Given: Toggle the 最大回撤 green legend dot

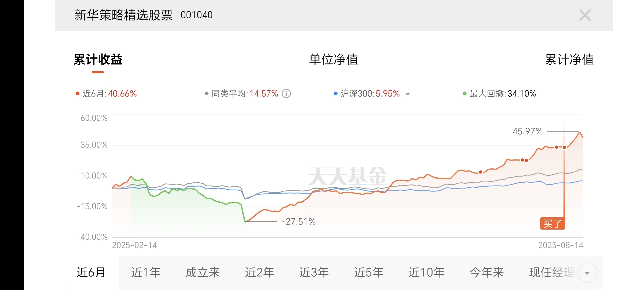Looking at the screenshot, I should click(x=465, y=94).
